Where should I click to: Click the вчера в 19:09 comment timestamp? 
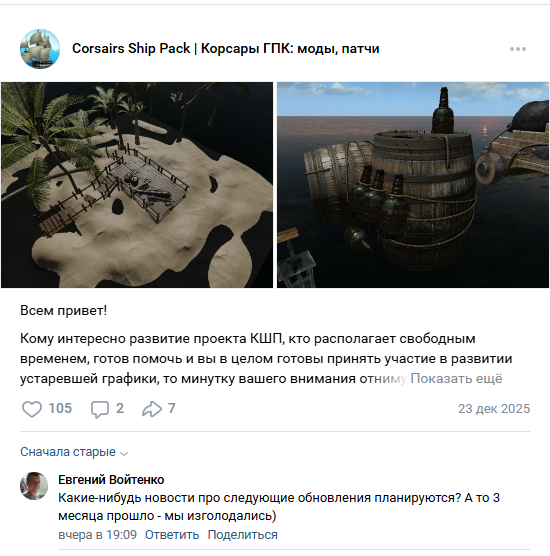point(97,535)
